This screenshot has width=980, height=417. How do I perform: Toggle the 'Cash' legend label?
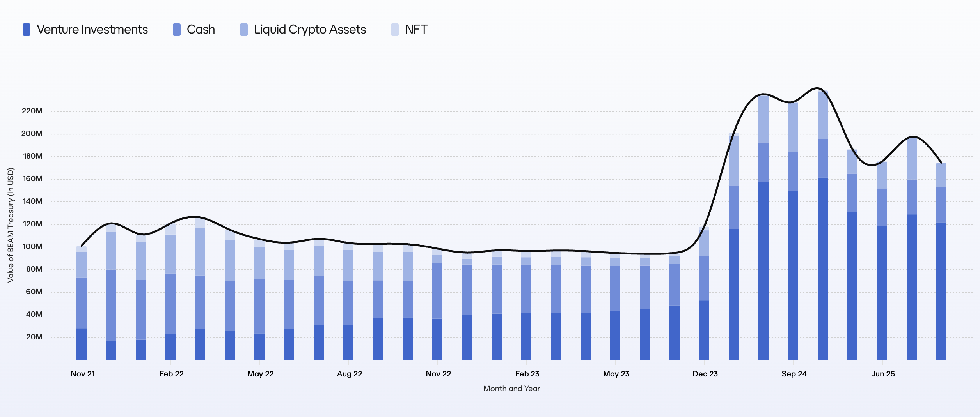[x=201, y=29]
